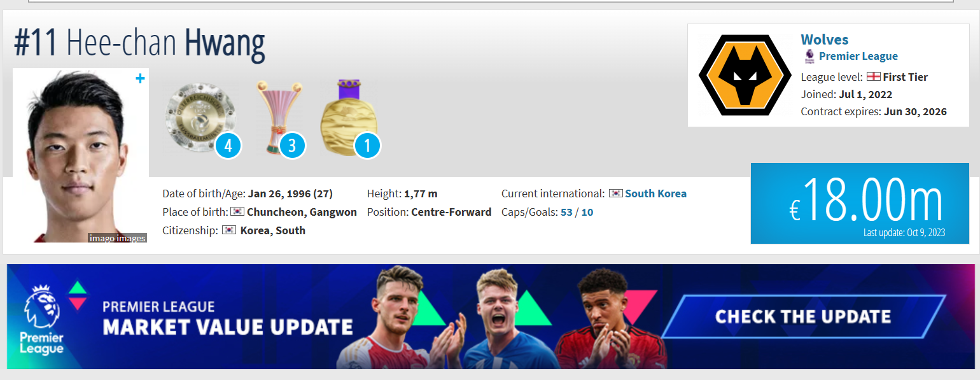Screen dimensions: 980x380
Task: Click the 53 caps link
Action: pyautogui.click(x=566, y=212)
